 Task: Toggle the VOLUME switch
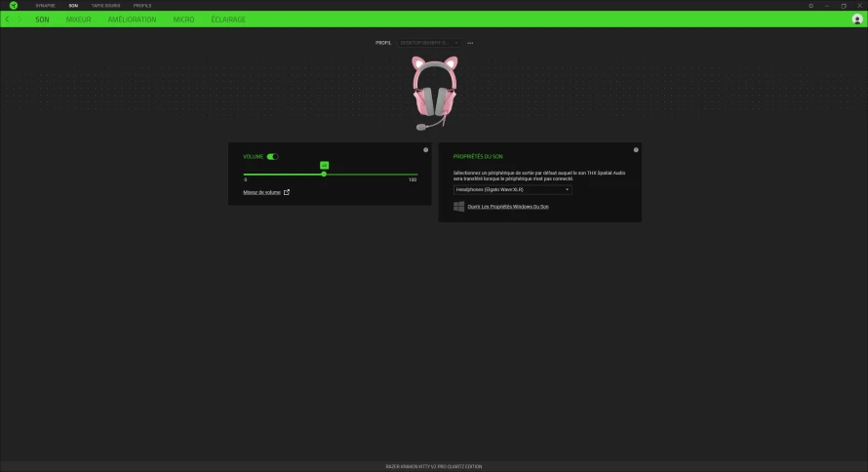272,157
